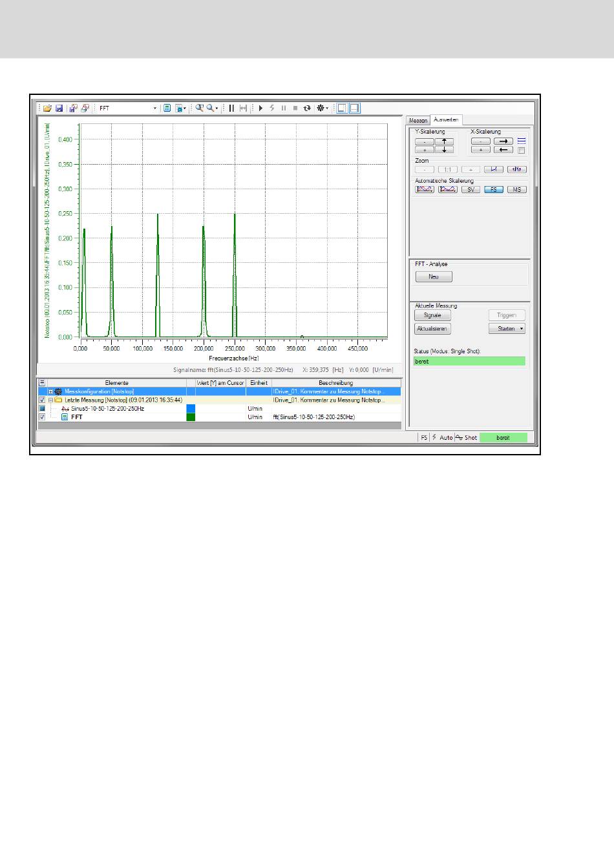Open the FFT signal dropdown in toolbar
The image size is (614, 868).
155,108
